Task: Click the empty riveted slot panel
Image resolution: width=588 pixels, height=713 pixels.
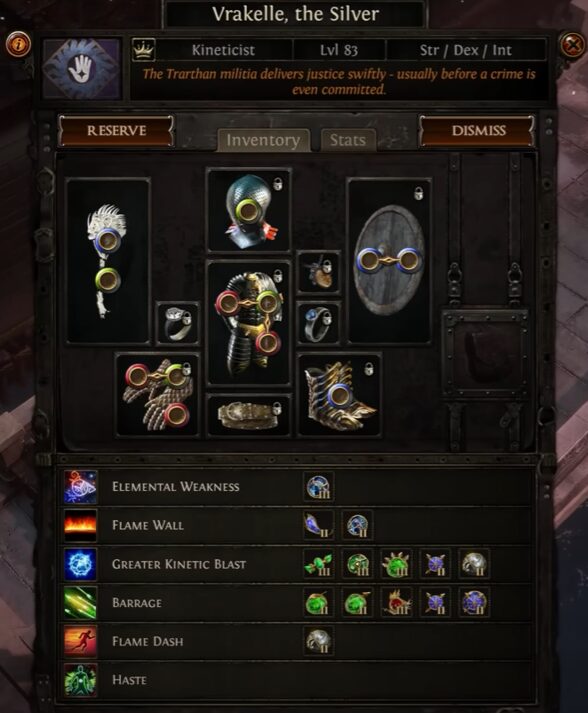Action: coord(486,354)
